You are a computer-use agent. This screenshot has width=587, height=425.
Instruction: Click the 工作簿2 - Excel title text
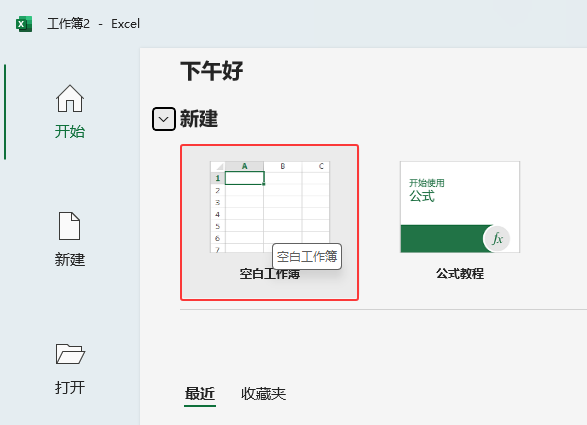tap(93, 24)
